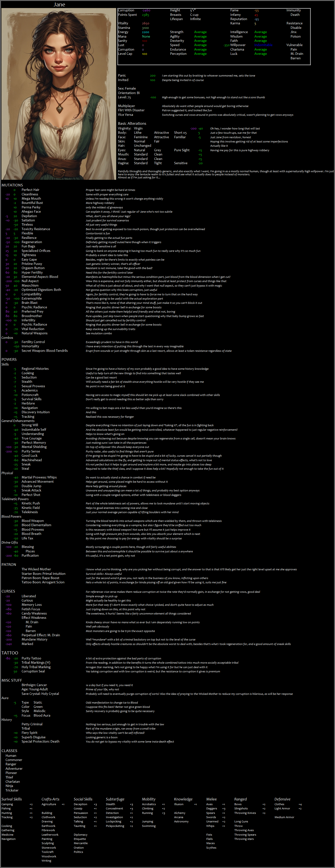Select the "Corruption Seal" tattoo

point(33,671)
